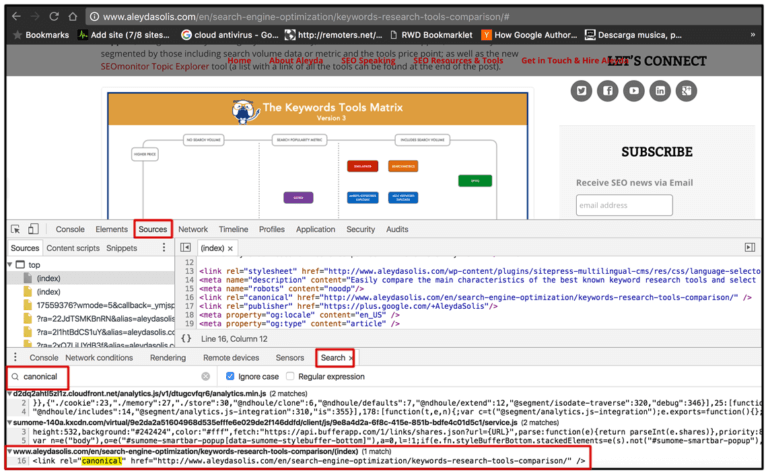This screenshot has width=768, height=475.
Task: Select the ?ra=22JdTSMKBnRN file in navigator
Action: coord(99,318)
